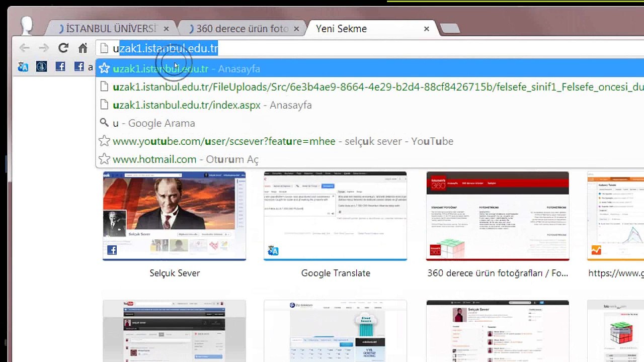The height and width of the screenshot is (362, 644).
Task: Open the Google Translate bookmark icon
Action: (23, 66)
